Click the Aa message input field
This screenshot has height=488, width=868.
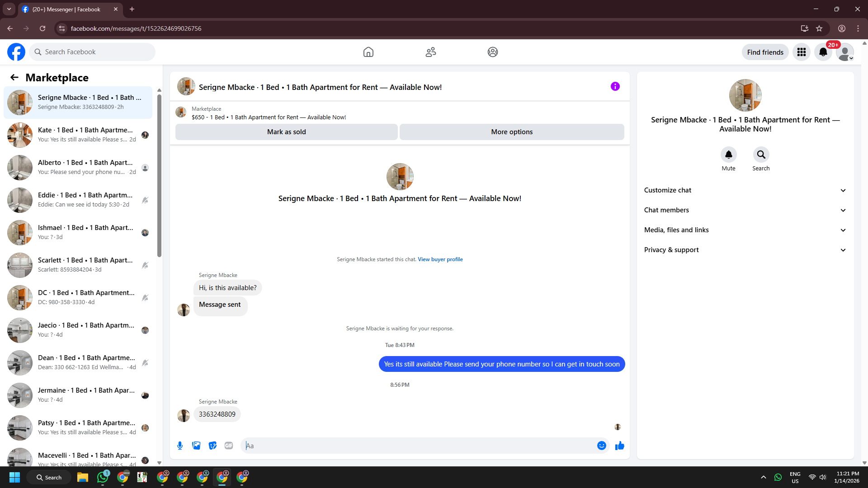(x=420, y=446)
